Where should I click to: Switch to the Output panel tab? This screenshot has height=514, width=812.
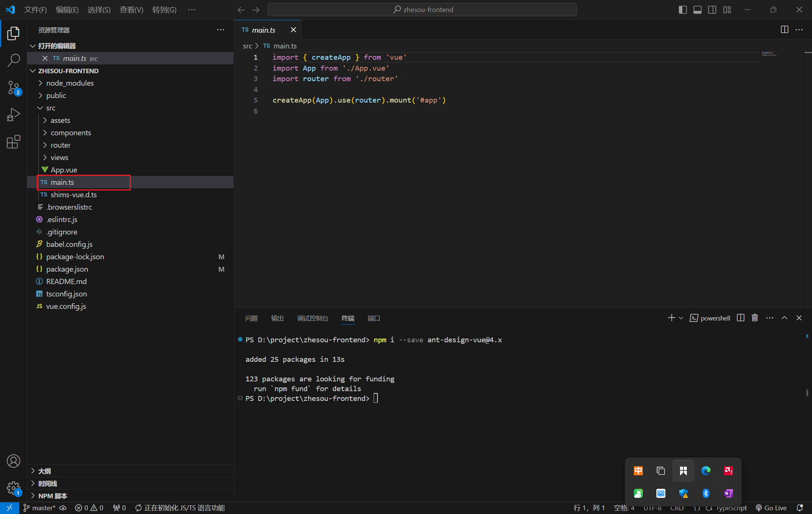coord(277,318)
